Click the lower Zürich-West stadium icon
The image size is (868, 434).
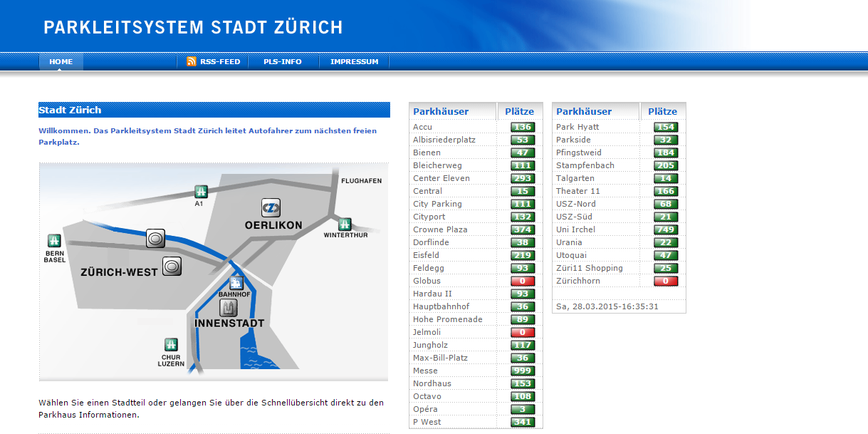172,267
